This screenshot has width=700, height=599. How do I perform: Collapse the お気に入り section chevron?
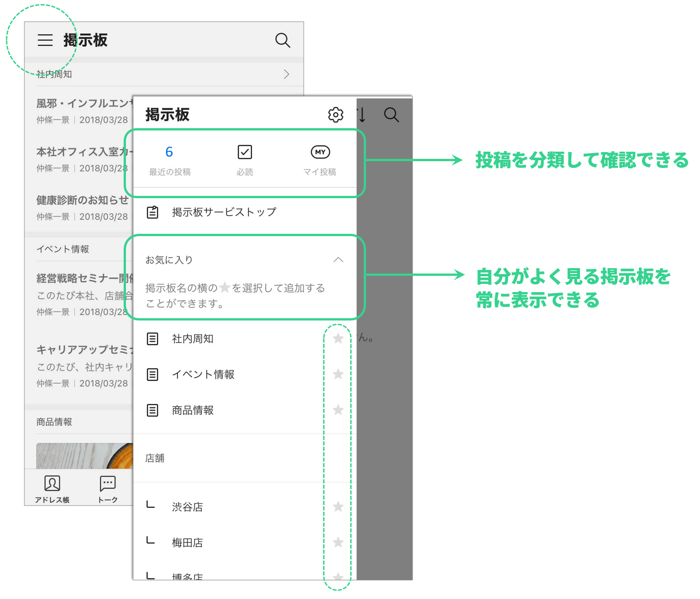tap(338, 260)
